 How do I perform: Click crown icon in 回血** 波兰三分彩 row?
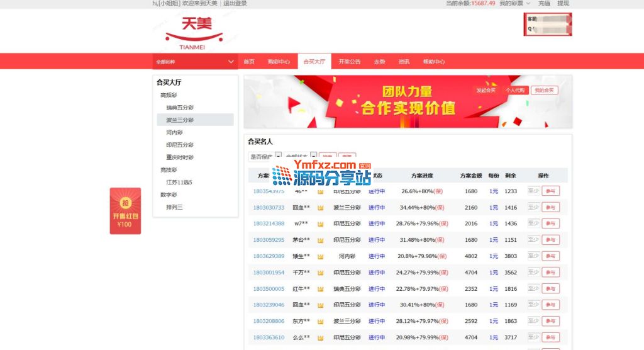tap(320, 208)
